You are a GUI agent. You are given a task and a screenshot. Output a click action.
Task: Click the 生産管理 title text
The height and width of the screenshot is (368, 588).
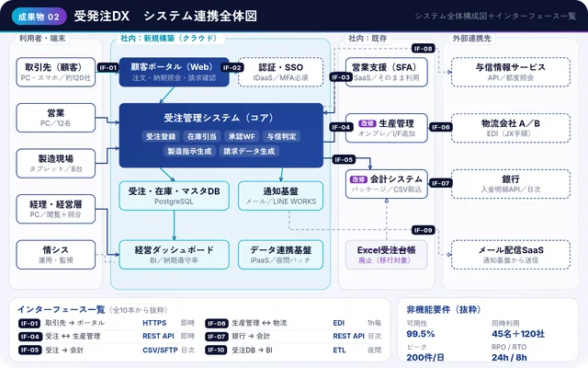396,123
